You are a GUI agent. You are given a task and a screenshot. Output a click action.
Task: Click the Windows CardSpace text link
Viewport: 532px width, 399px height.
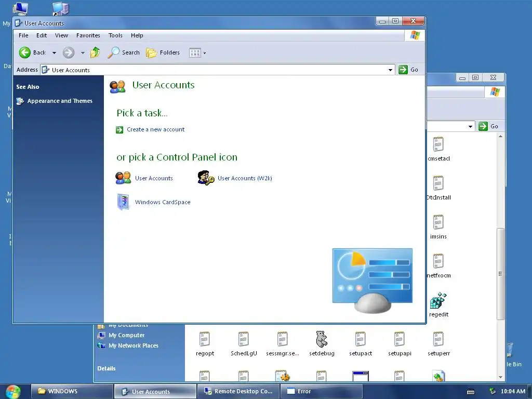coord(163,202)
